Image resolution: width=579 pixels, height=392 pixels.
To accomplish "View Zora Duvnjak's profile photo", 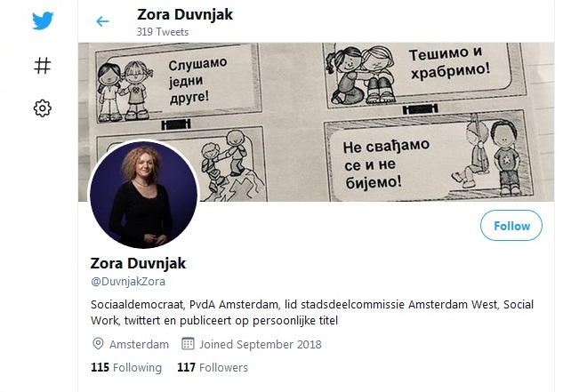I will [144, 194].
